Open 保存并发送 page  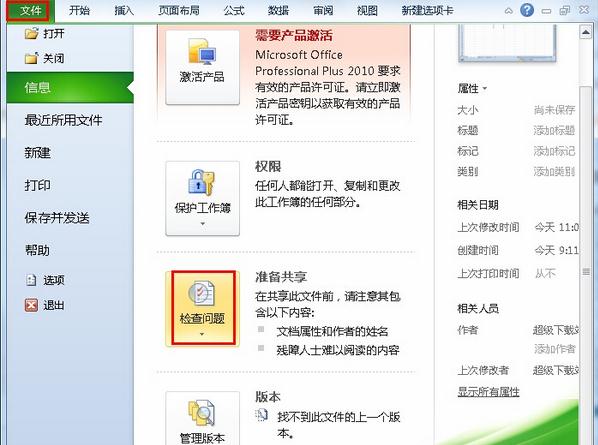click(57, 218)
